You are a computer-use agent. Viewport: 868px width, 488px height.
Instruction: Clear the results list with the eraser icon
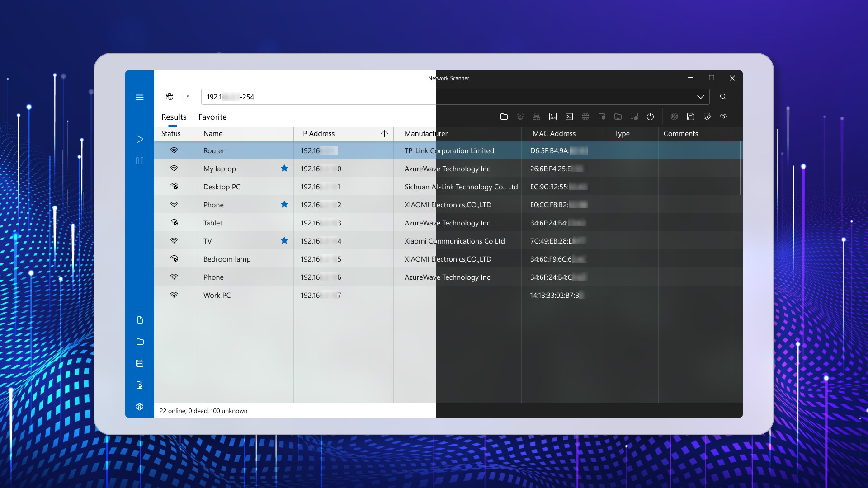point(707,117)
